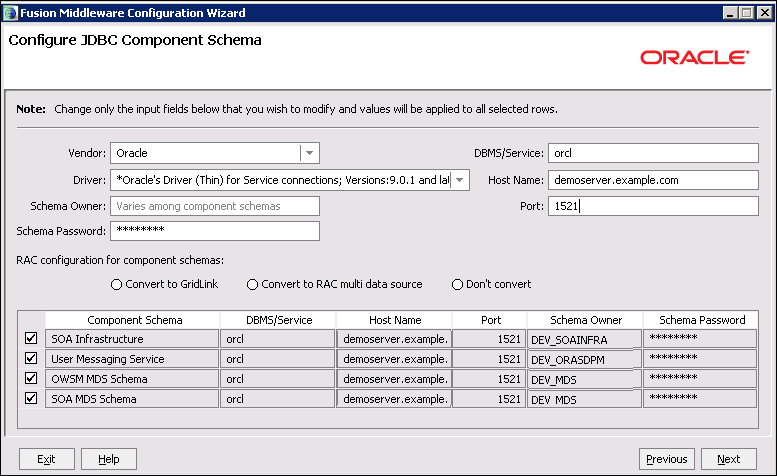The height and width of the screenshot is (476, 777).
Task: Click the Schema Password table column header
Action: tap(701, 320)
